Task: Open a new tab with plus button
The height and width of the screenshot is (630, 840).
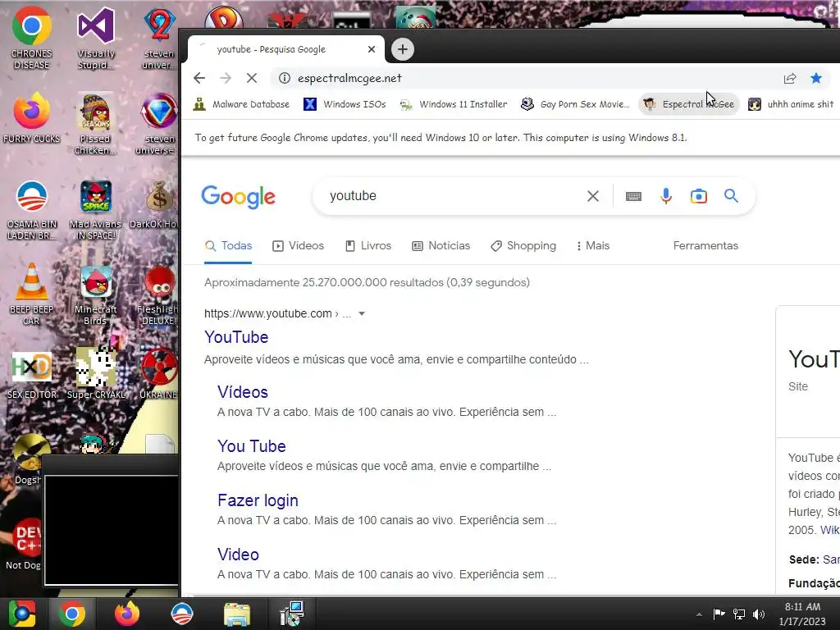Action: pos(403,49)
